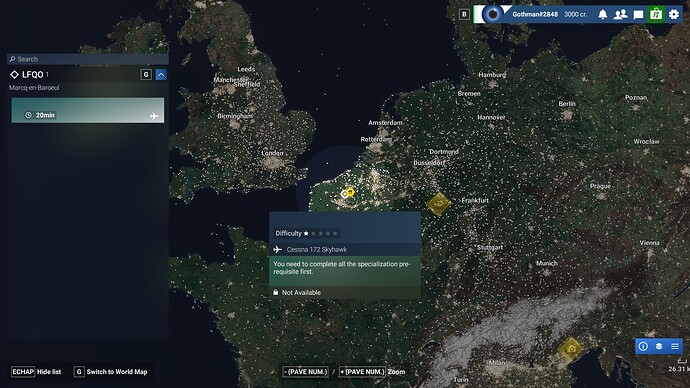Open the friends list icon

(620, 15)
